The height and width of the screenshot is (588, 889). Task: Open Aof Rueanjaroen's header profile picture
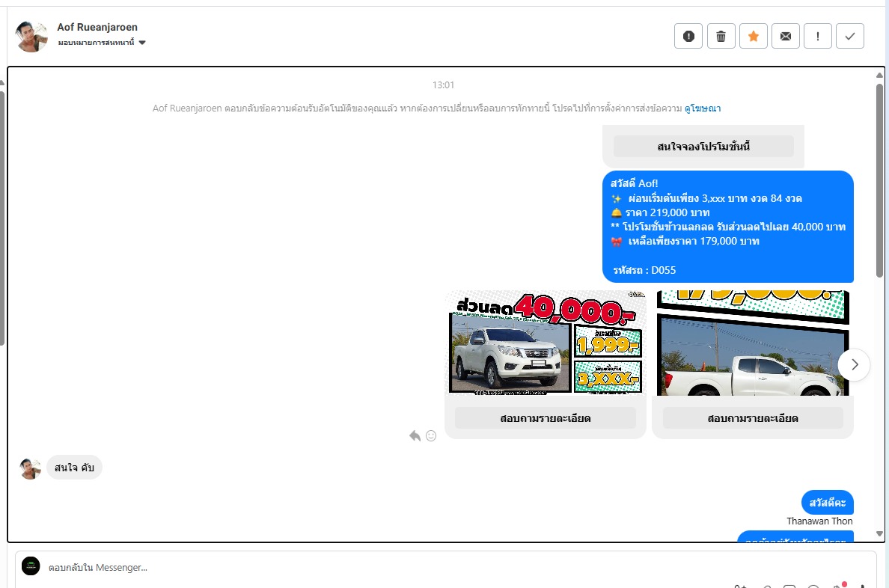pyautogui.click(x=31, y=37)
